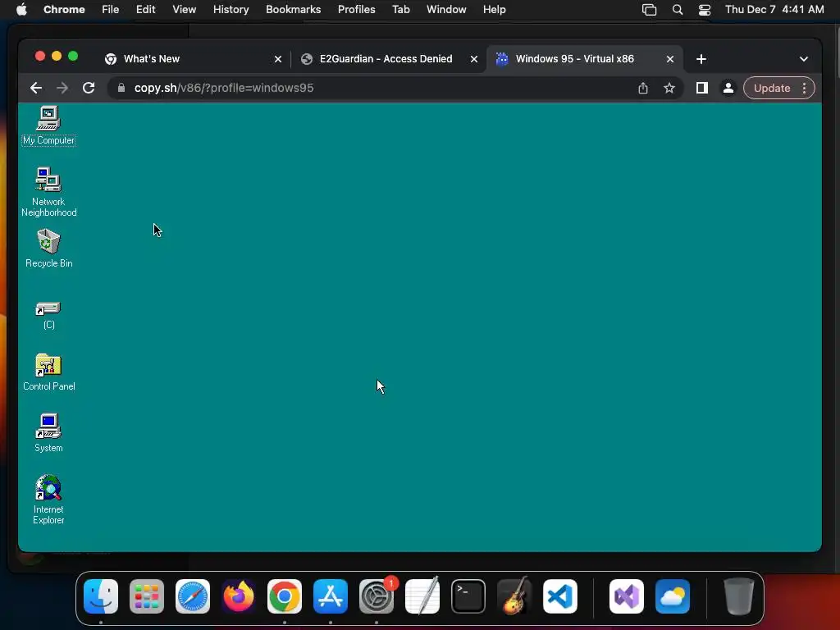Open the Profiles menu
This screenshot has width=840, height=630.
[356, 9]
